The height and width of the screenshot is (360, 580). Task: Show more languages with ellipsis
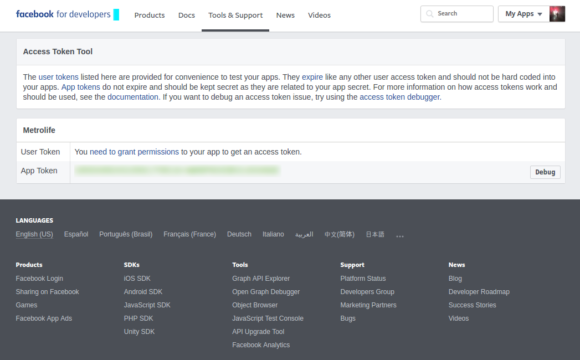[400, 235]
